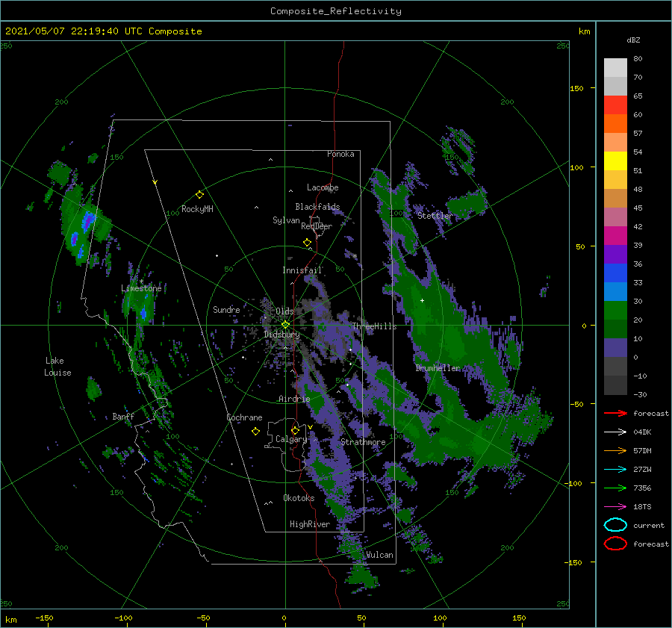Click the Sylvan label
This screenshot has width=672, height=628.
click(286, 220)
